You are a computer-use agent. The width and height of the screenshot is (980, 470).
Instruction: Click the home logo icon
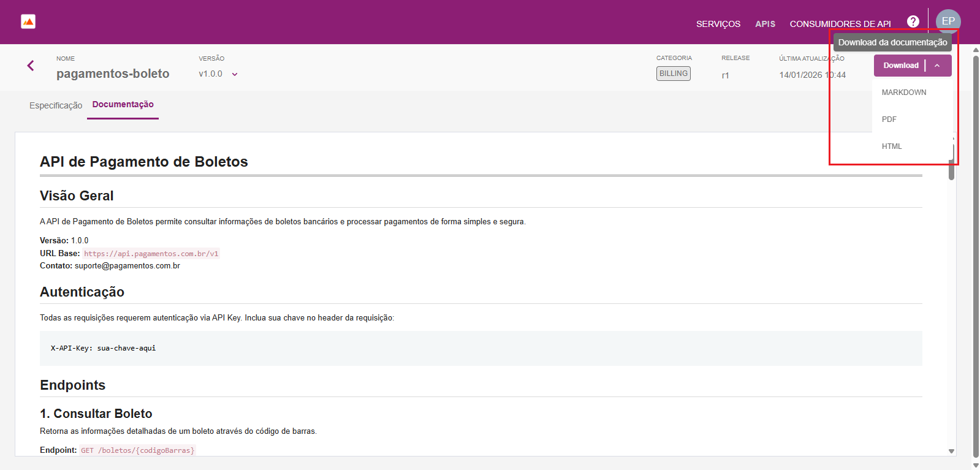coord(28,22)
